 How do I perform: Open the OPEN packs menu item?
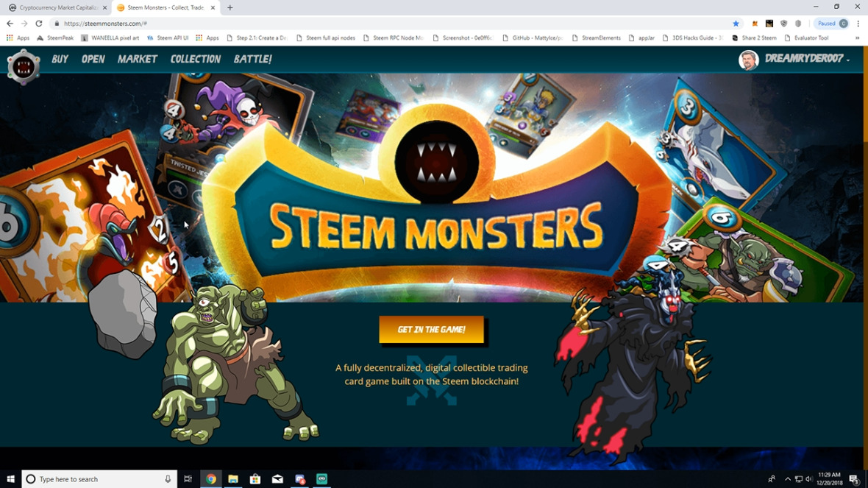click(93, 59)
